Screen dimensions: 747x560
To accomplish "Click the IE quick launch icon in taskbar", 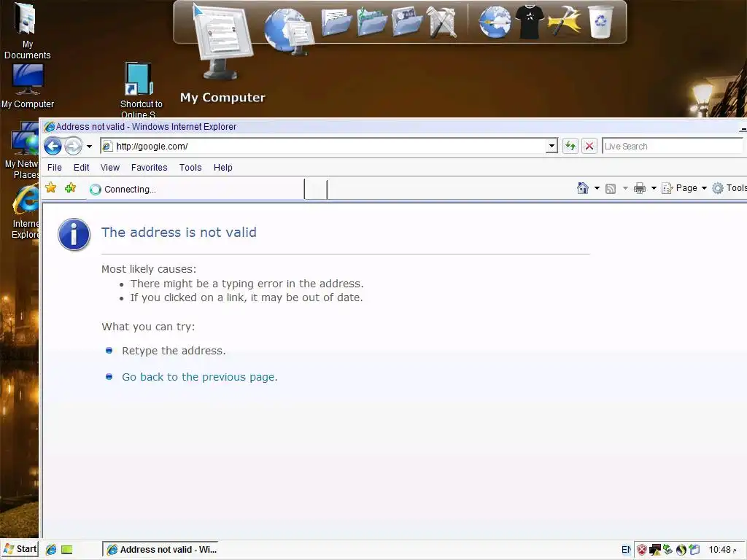I will tap(51, 550).
